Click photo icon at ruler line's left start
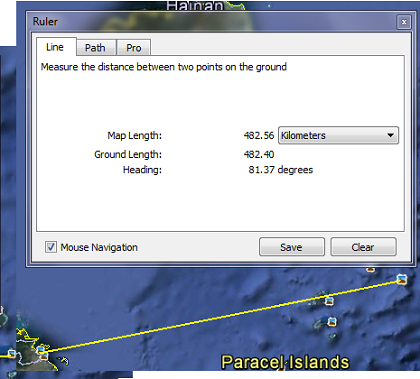Screen dimensions: 420x379 [40, 350]
